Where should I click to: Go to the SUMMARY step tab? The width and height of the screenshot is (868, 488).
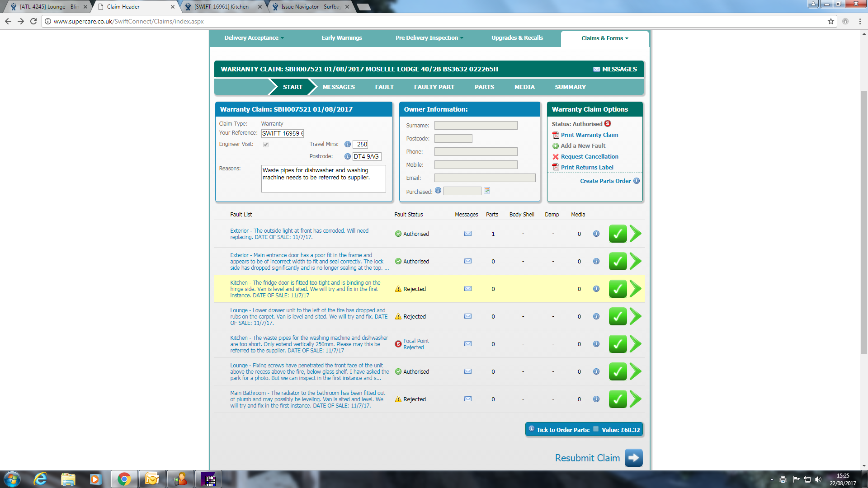570,87
